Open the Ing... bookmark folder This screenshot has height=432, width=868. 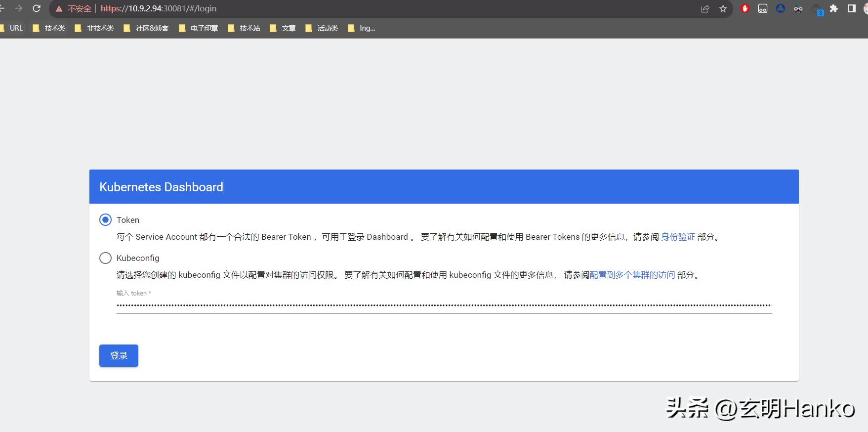pyautogui.click(x=362, y=28)
